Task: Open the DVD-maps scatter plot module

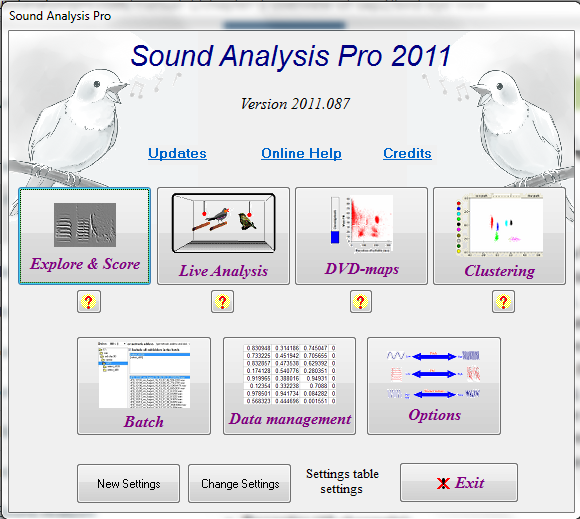Action: [x=361, y=236]
